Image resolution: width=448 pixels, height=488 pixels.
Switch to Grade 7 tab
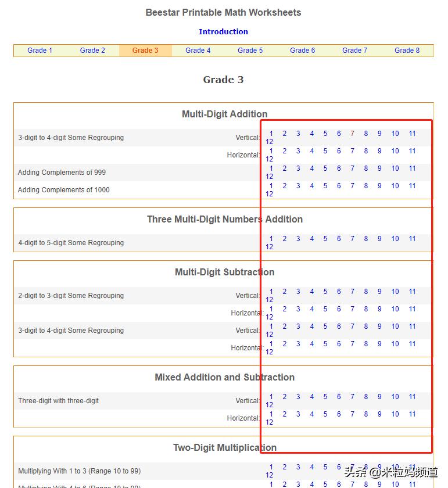354,51
